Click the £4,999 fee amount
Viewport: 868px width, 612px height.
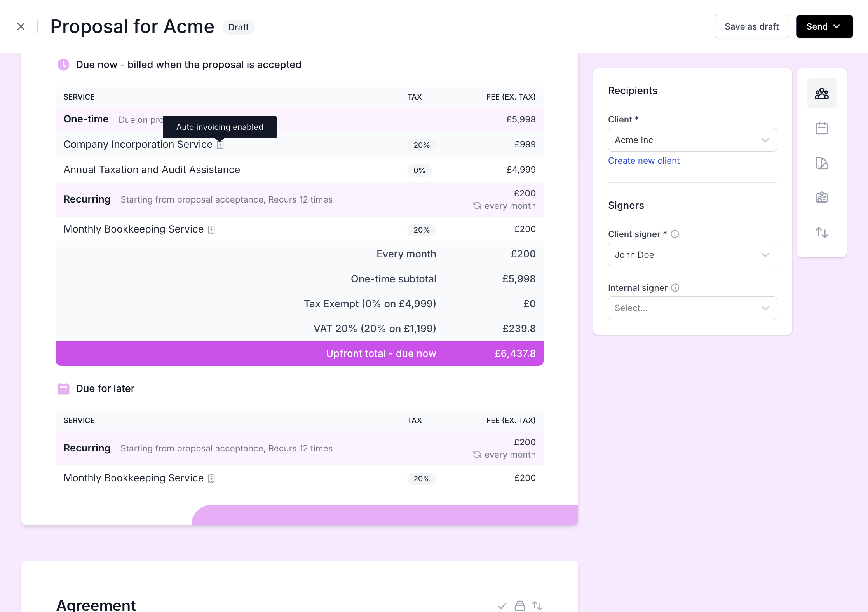pyautogui.click(x=521, y=170)
